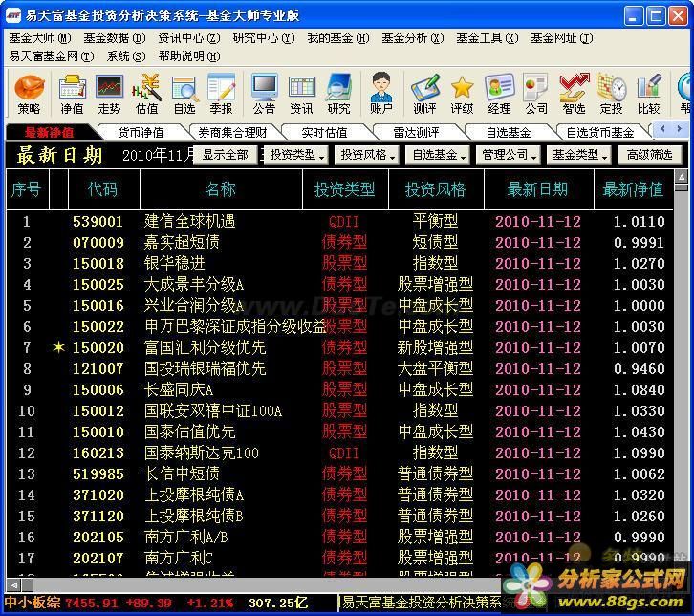Open the 比较 comparison icon
Image resolution: width=694 pixels, height=616 pixels.
pos(648,93)
